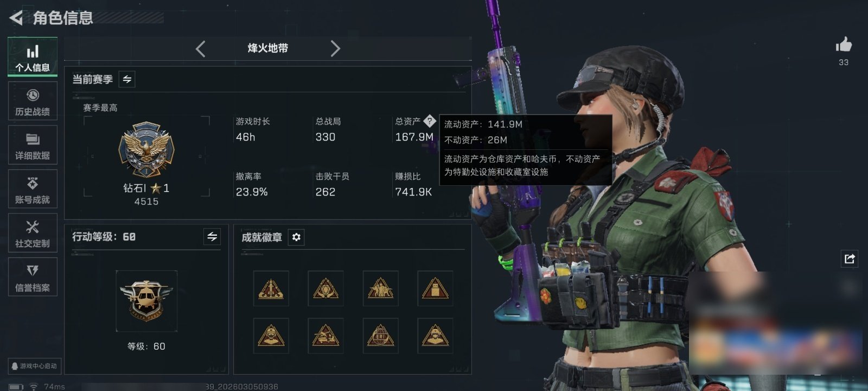The height and width of the screenshot is (391, 868).
Task: Select the ERI globe achievement badge
Action: pyautogui.click(x=380, y=336)
